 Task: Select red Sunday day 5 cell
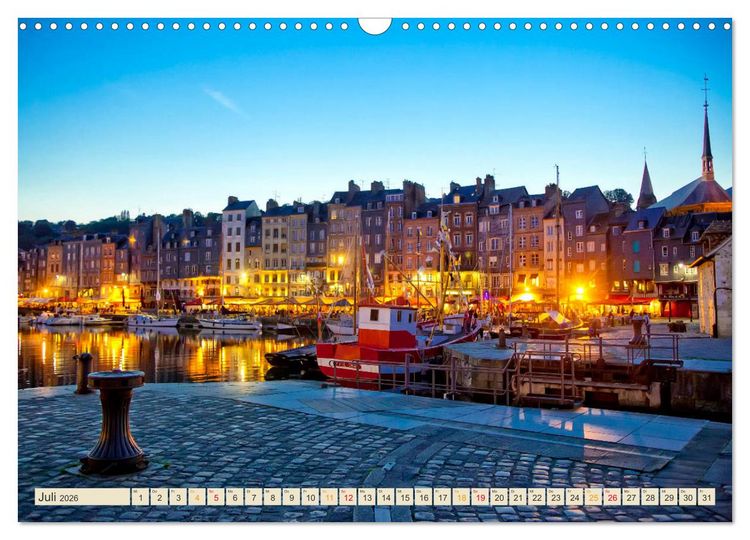click(215, 496)
